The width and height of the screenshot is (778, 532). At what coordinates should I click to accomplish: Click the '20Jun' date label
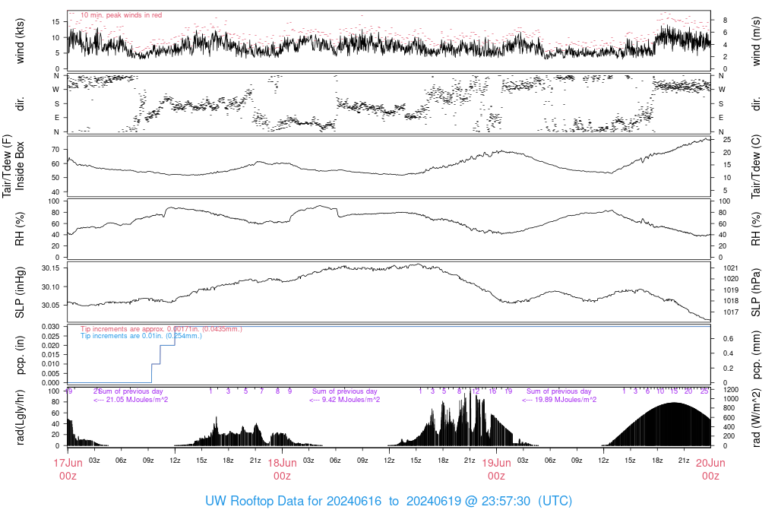point(710,463)
